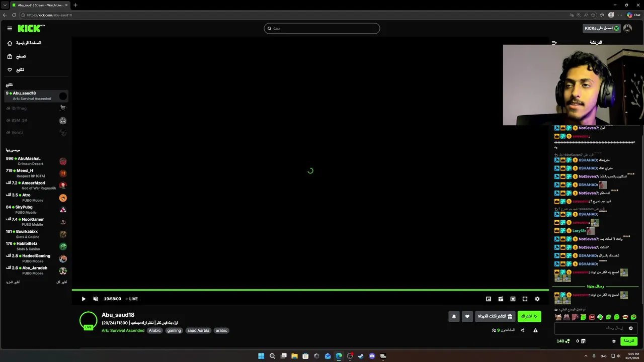Enter fullscreen mode on the player
Screen dimensions: 644x362
(x=525, y=299)
